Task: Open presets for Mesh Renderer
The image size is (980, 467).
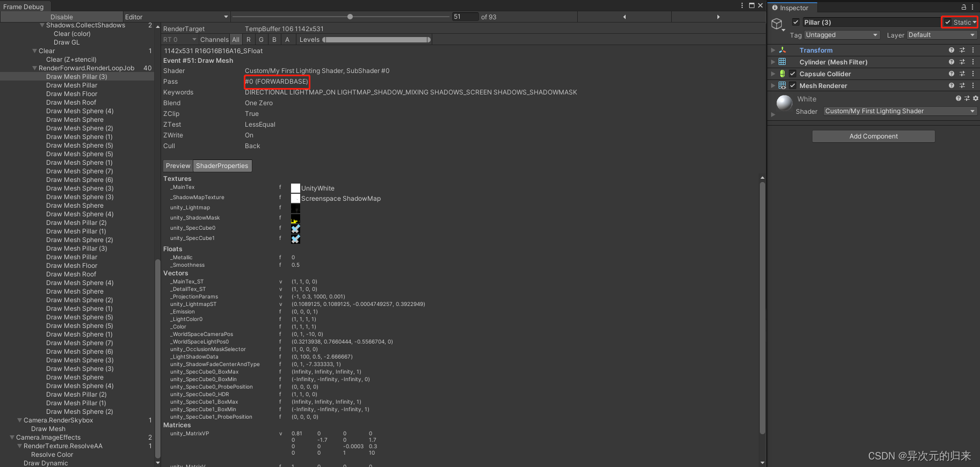Action: [x=962, y=85]
